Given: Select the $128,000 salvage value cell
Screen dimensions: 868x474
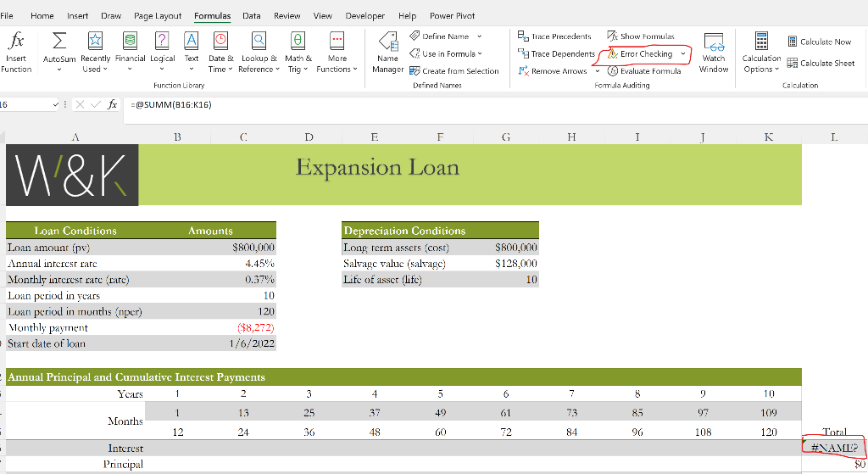Looking at the screenshot, I should click(506, 264).
